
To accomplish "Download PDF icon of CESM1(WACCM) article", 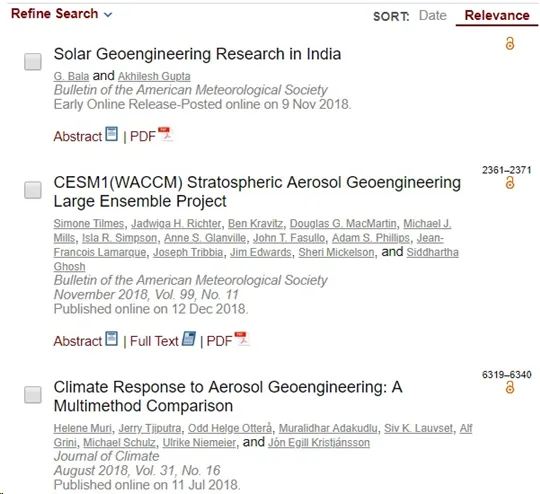I will coord(242,339).
